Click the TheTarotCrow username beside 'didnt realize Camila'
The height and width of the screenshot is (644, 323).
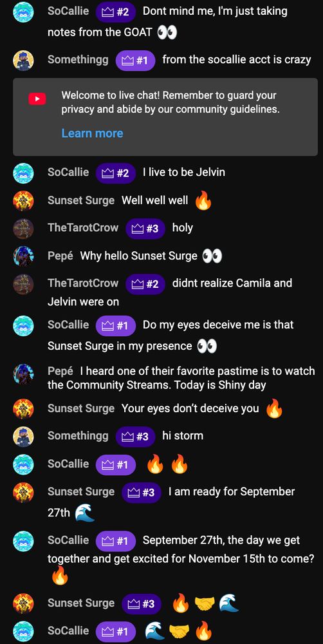pos(83,283)
